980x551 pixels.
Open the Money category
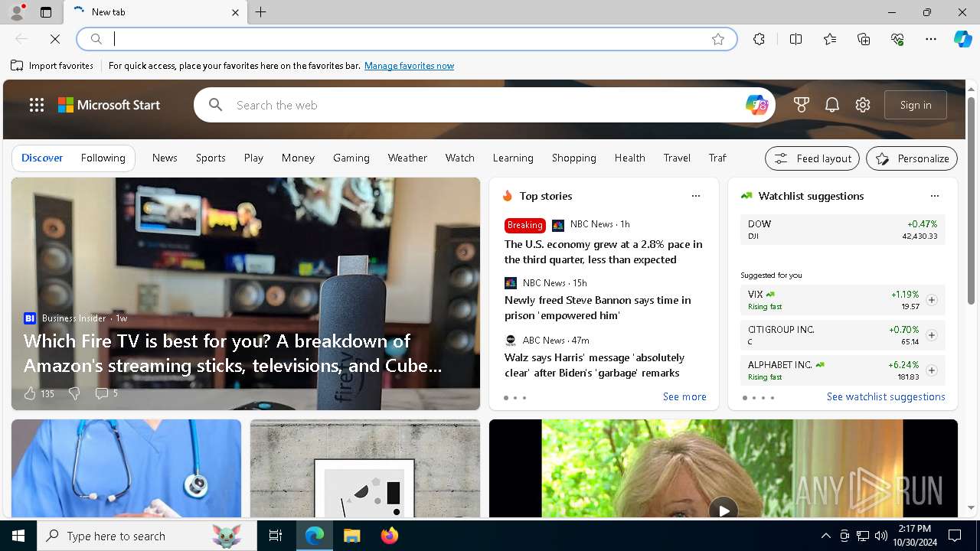[x=298, y=158]
